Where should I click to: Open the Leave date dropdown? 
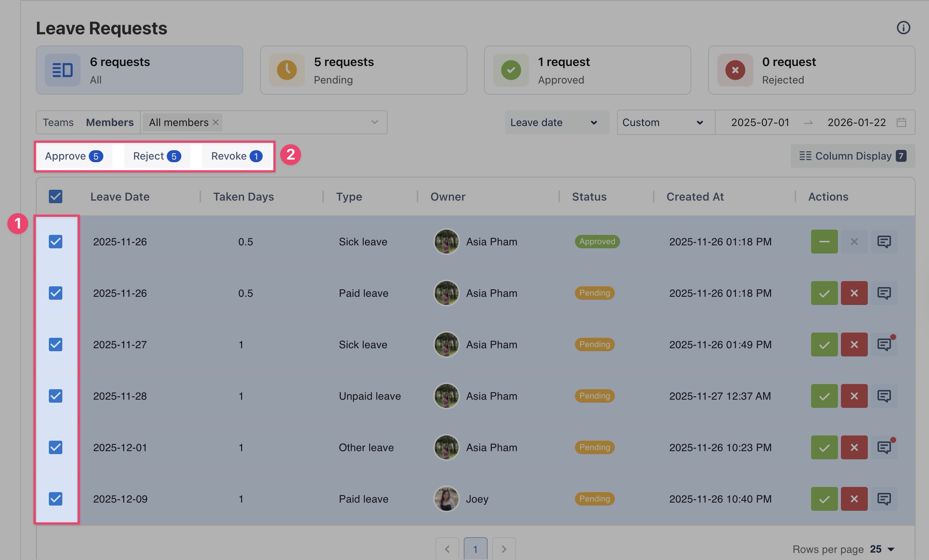(x=557, y=122)
